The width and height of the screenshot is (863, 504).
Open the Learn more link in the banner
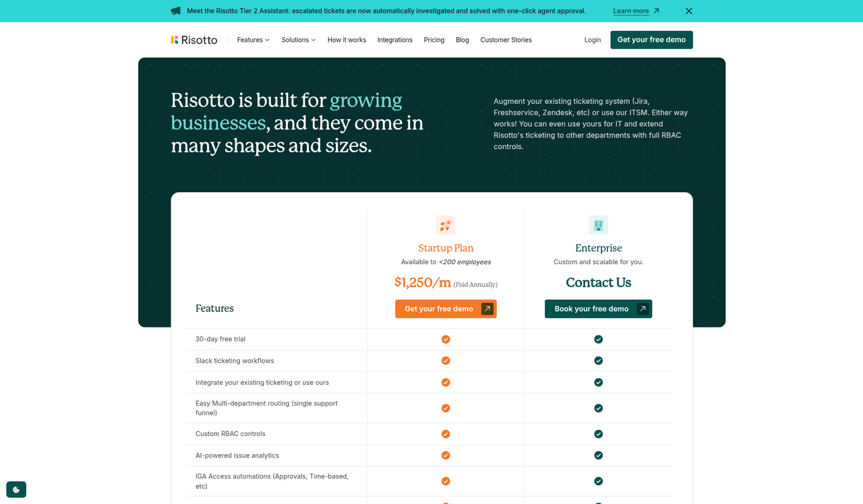click(631, 11)
